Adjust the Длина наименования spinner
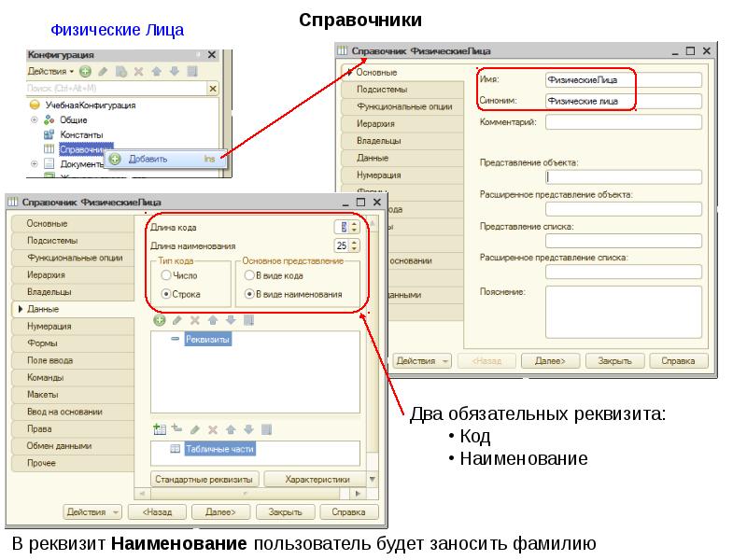Viewport: 747px width, 560px height. click(x=353, y=245)
